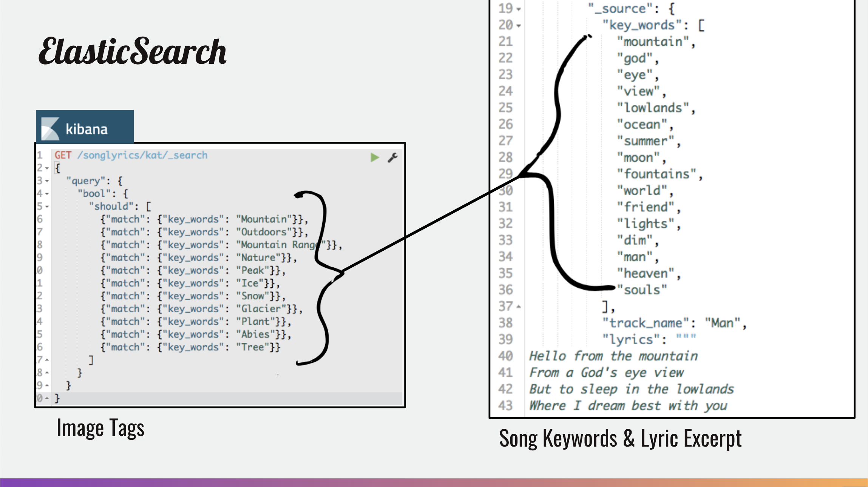Click the "fountains" keyword on line 29
Image resolution: width=868 pixels, height=487 pixels.
(x=657, y=174)
